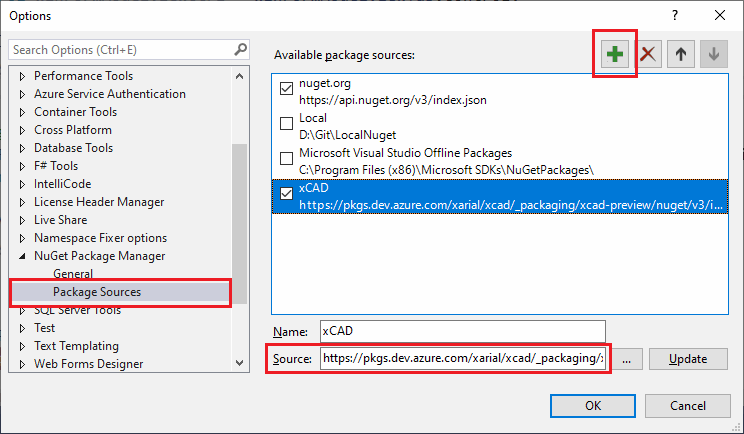This screenshot has width=744, height=434.
Task: Click the search magnifier in Search Options
Action: click(241, 49)
